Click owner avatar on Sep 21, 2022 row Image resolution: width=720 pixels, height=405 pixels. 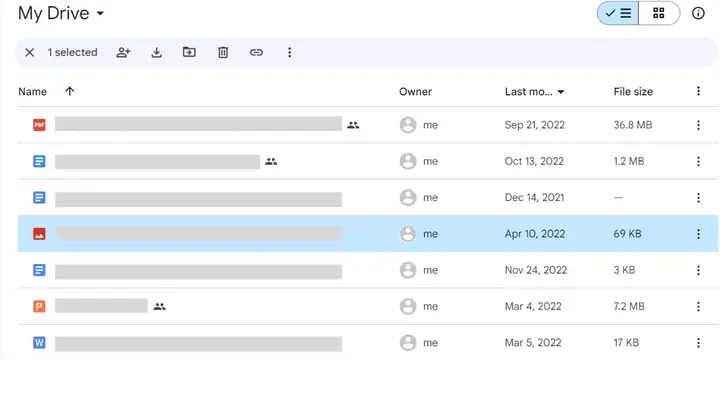click(x=408, y=125)
